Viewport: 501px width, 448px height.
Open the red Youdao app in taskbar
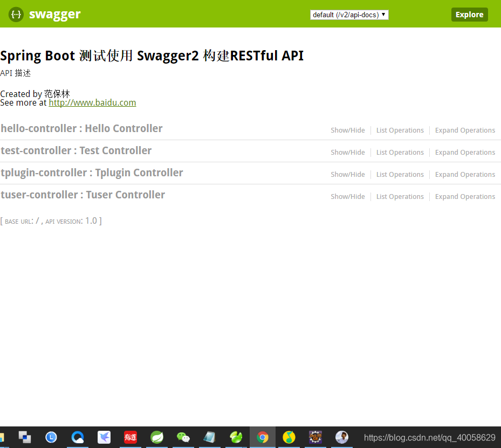coord(131,437)
